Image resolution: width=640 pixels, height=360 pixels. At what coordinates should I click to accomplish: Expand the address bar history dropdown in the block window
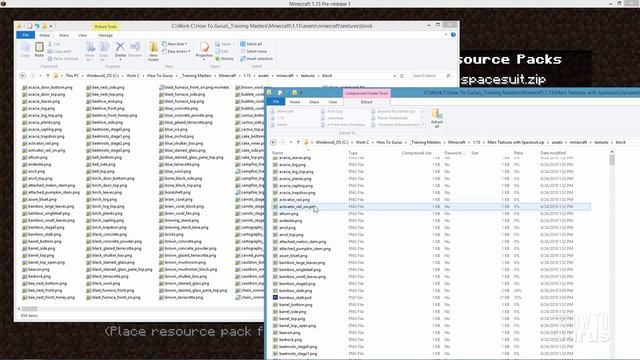tap(395, 76)
